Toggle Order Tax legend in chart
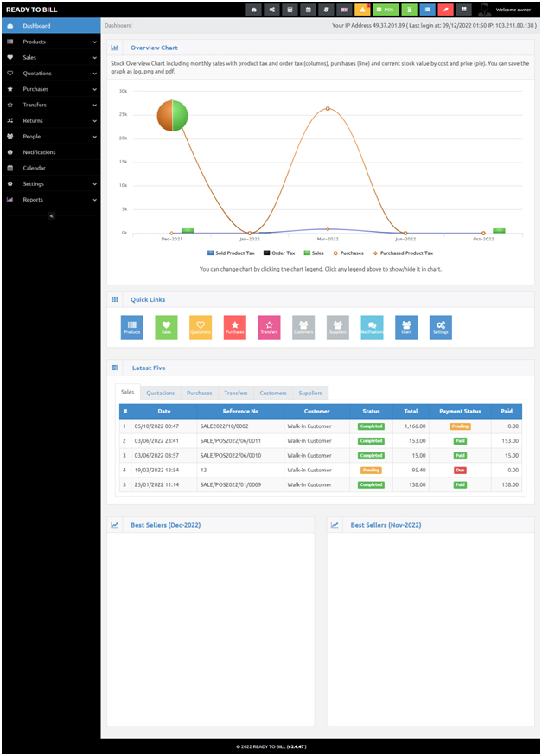Image resolution: width=542 pixels, height=756 pixels. [x=279, y=253]
